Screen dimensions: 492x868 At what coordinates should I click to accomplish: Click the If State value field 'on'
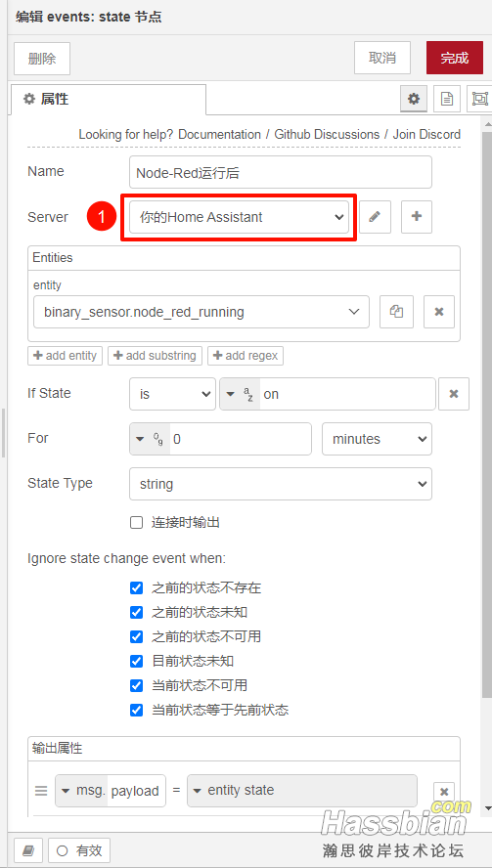coord(347,394)
